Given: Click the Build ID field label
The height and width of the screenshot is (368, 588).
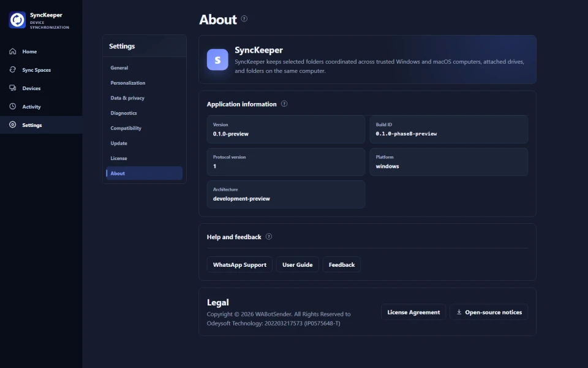Looking at the screenshot, I should coord(383,125).
